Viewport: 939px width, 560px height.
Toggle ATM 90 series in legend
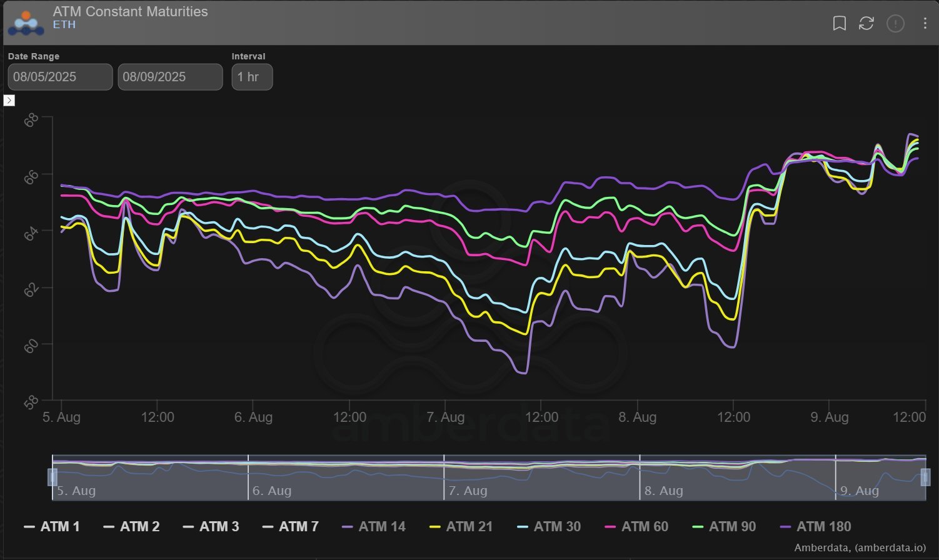(x=724, y=527)
